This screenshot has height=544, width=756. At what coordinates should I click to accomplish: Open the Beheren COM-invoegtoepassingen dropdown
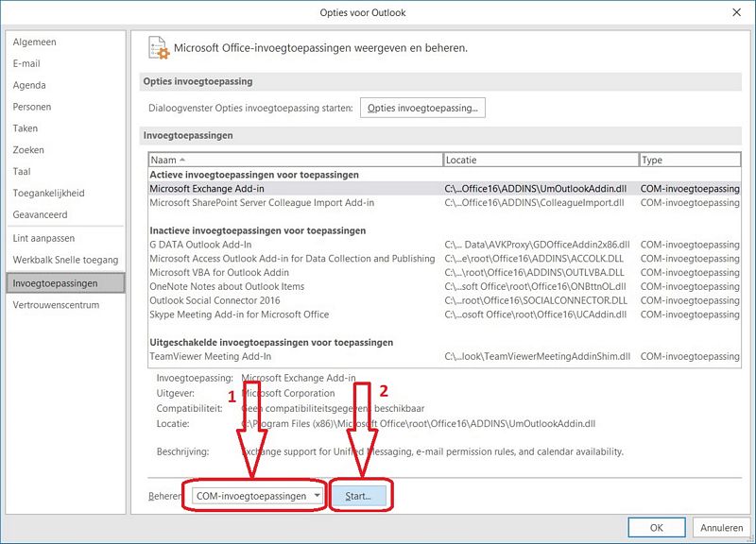[257, 496]
